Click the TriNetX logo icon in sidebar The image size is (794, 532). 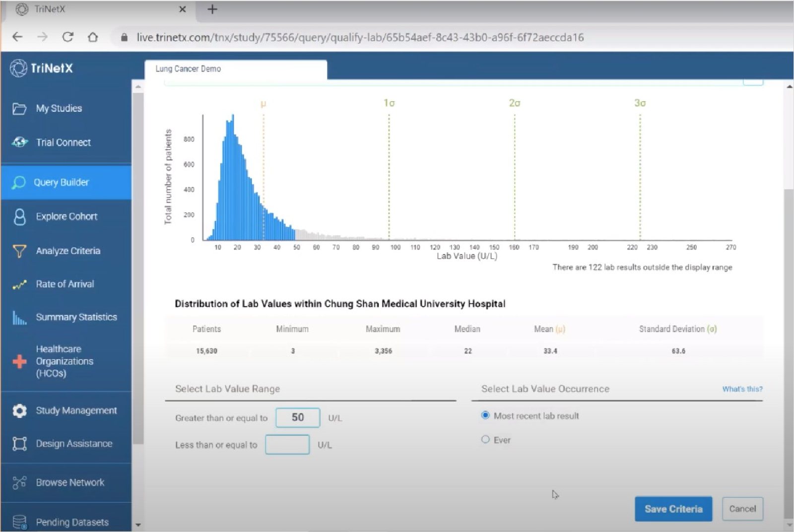[x=18, y=68]
